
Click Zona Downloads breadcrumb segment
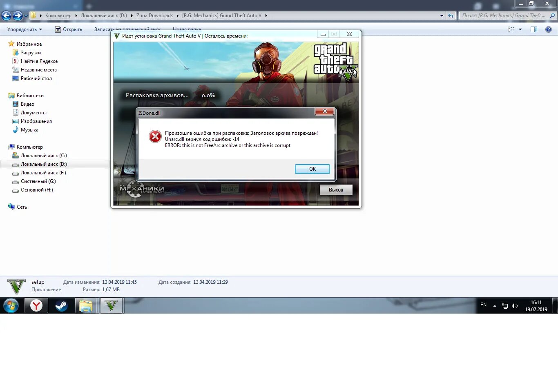coord(154,16)
